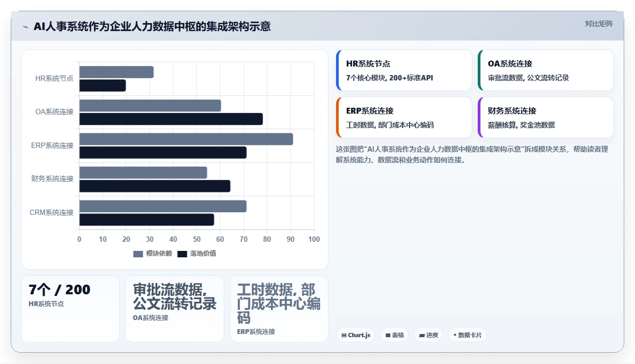Click the HR系统节点 模块依赖 bar
635x364 pixels.
click(x=116, y=72)
